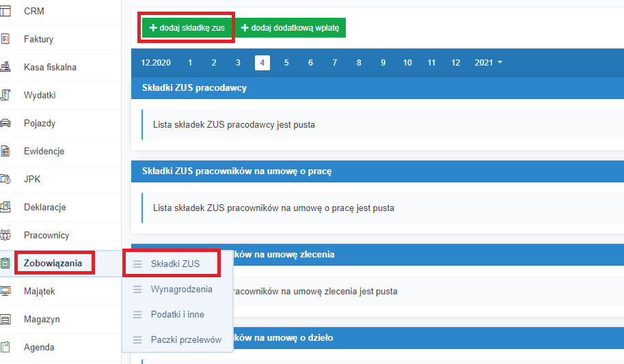Select month 10 tab

point(407,63)
